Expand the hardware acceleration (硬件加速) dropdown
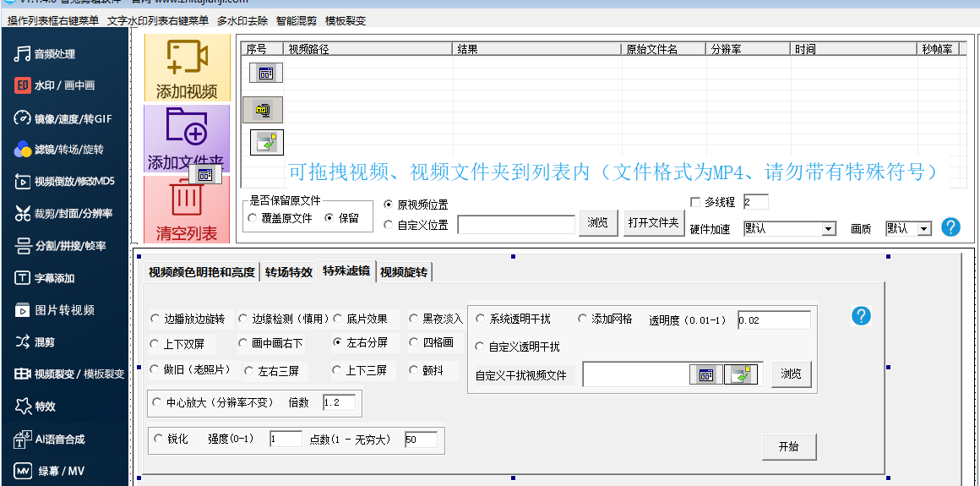The image size is (980, 486). click(828, 229)
